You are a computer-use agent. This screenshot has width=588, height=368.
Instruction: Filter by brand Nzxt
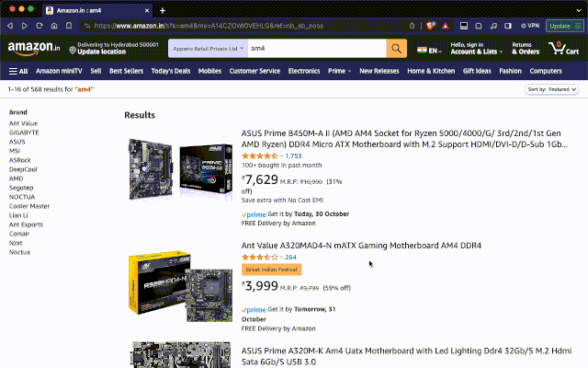coord(16,243)
